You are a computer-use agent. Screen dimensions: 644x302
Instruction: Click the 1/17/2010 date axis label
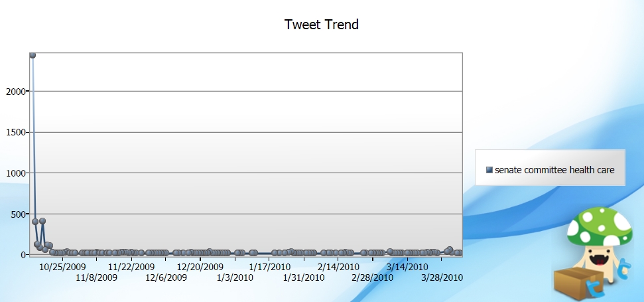tap(269, 267)
